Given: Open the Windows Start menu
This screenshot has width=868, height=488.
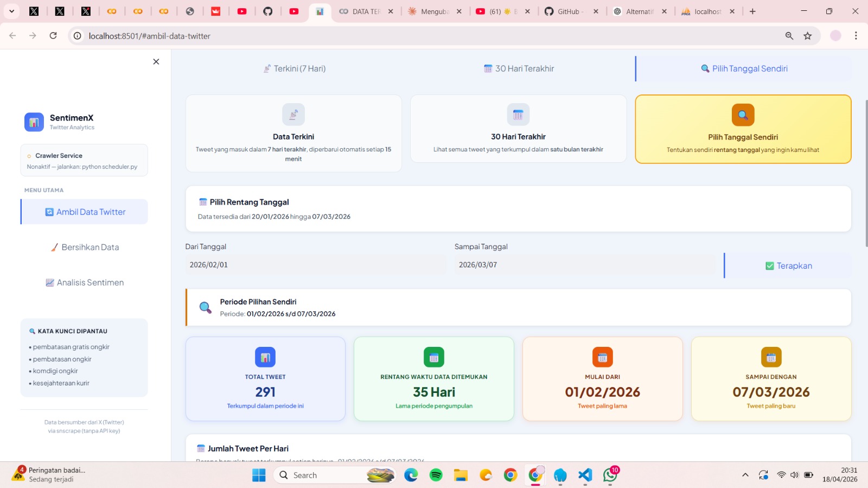Looking at the screenshot, I should pyautogui.click(x=259, y=475).
